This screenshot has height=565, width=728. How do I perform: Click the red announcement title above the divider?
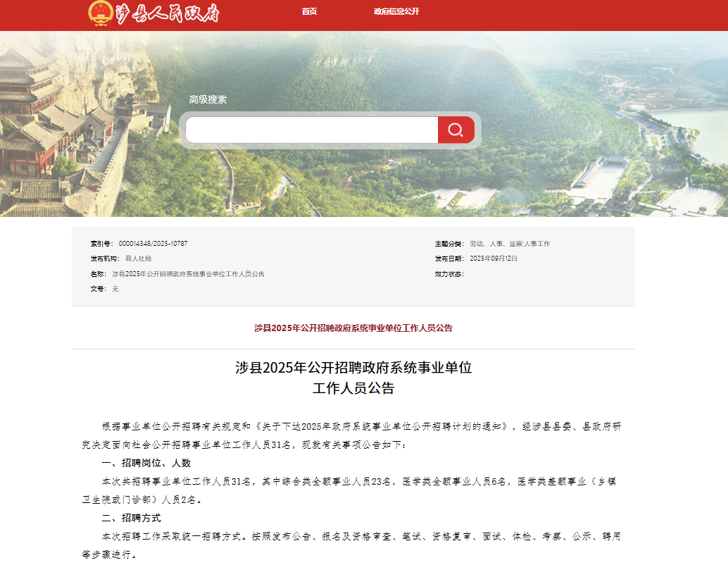click(353, 328)
